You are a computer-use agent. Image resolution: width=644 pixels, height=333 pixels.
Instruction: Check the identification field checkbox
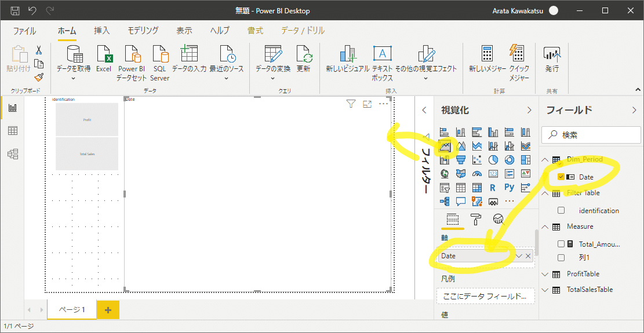[561, 210]
